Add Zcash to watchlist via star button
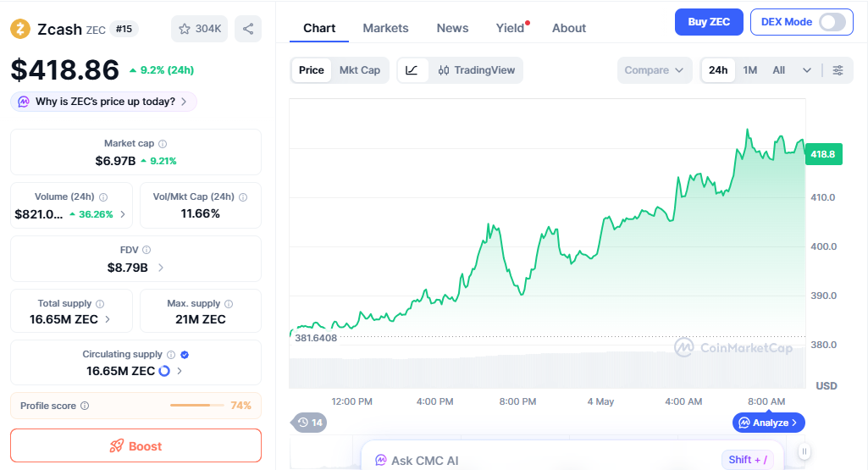The image size is (868, 470). point(199,29)
